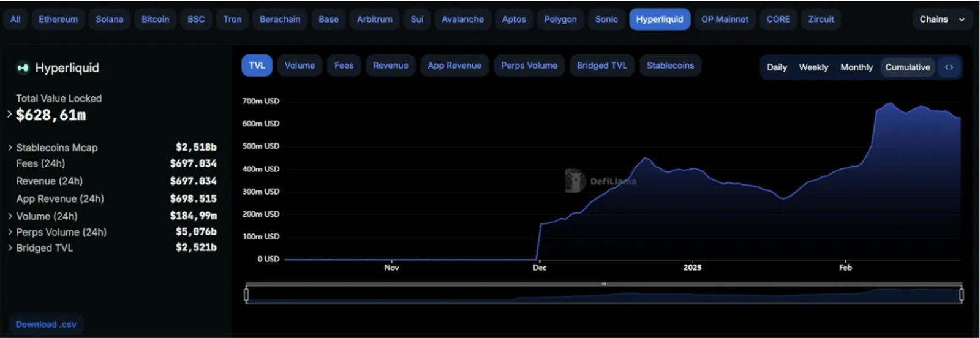Select the Tron chain tab
980x338 pixels.
click(x=232, y=20)
